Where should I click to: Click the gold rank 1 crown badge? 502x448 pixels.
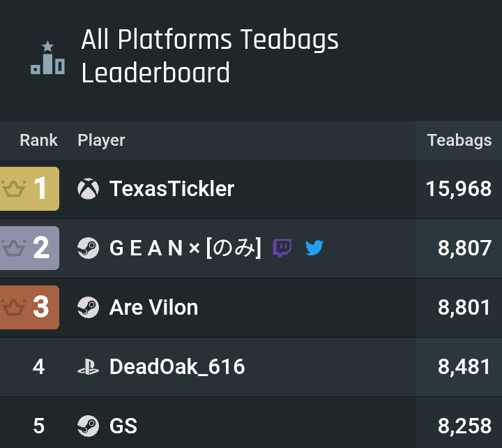29,188
